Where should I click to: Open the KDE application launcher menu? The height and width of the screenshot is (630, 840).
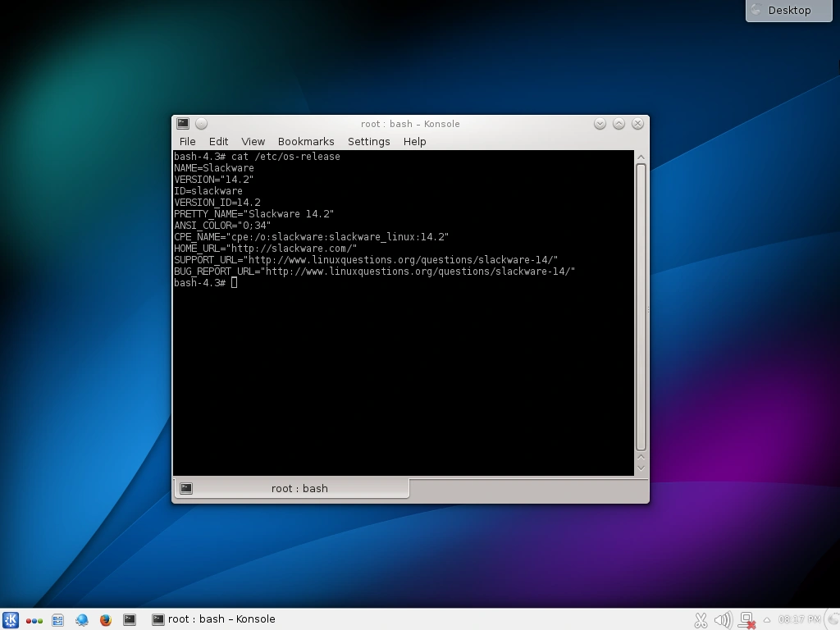pos(11,619)
